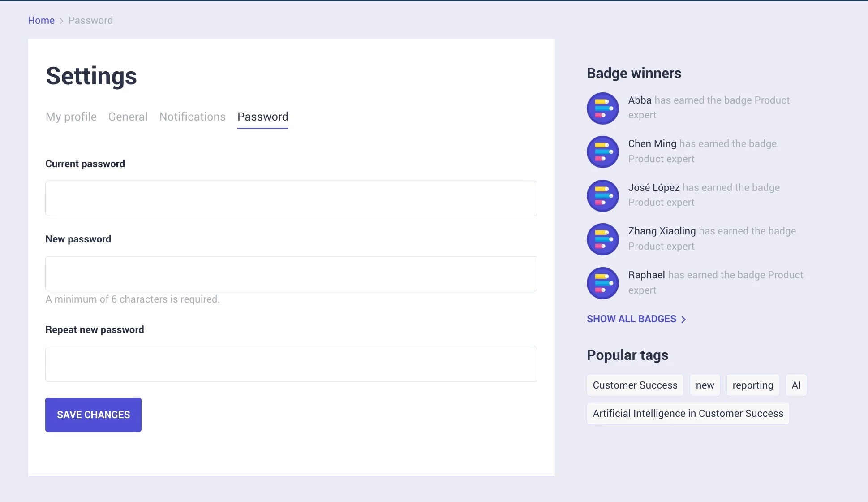Click the Repeat new password label
The image size is (868, 502).
point(95,329)
